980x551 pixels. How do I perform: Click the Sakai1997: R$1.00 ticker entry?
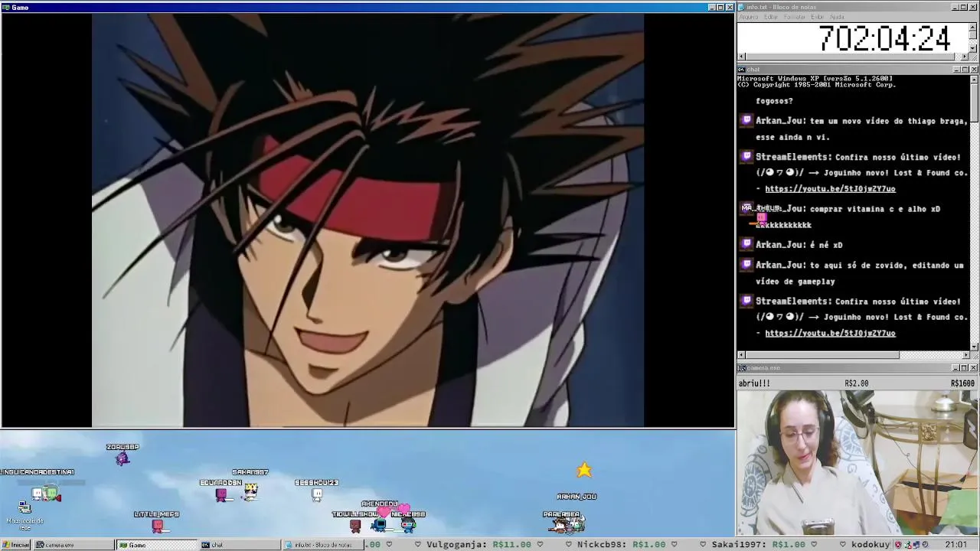tap(758, 545)
